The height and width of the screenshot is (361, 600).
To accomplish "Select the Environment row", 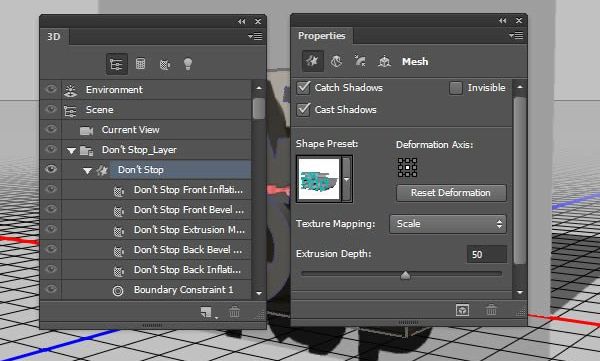I will (x=146, y=90).
